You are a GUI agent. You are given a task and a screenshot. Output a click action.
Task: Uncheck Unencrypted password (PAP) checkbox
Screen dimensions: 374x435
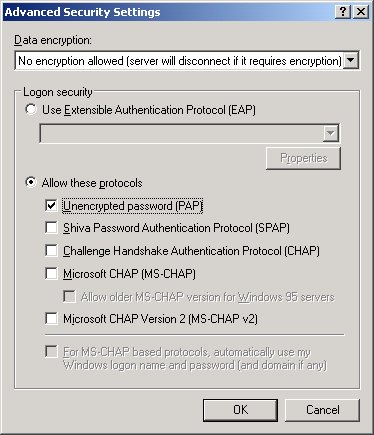[x=51, y=205]
